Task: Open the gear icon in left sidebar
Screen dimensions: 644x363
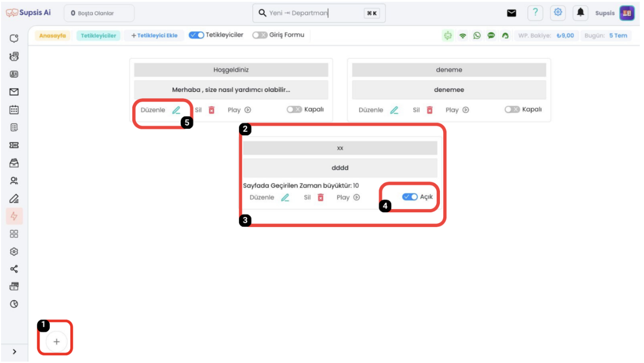Action: (14, 252)
